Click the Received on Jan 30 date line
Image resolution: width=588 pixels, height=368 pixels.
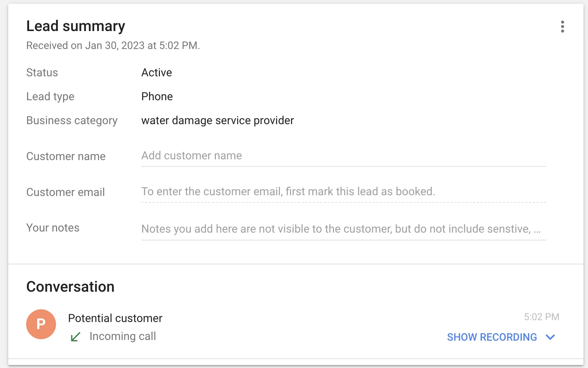113,46
